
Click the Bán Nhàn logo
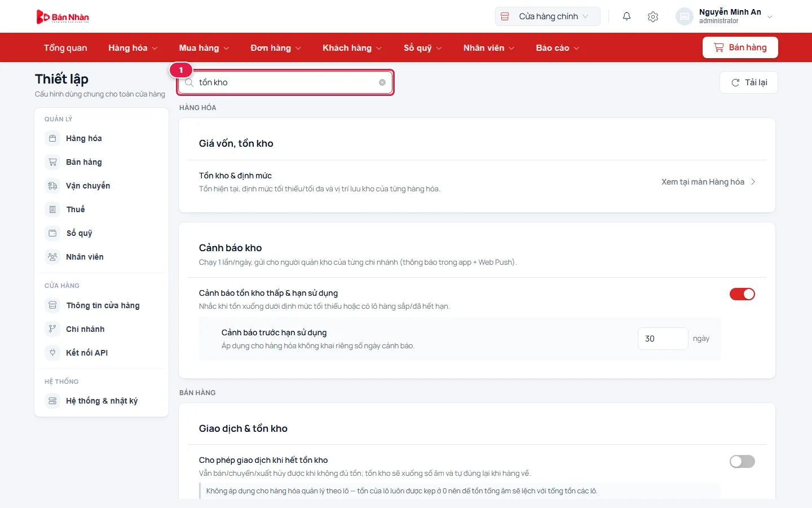[63, 17]
